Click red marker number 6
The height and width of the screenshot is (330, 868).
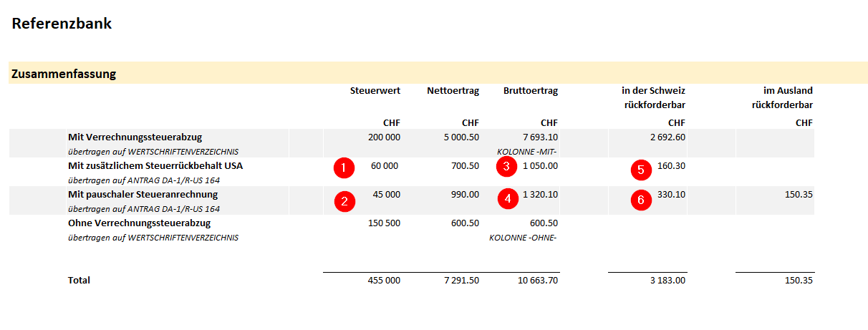(x=641, y=200)
